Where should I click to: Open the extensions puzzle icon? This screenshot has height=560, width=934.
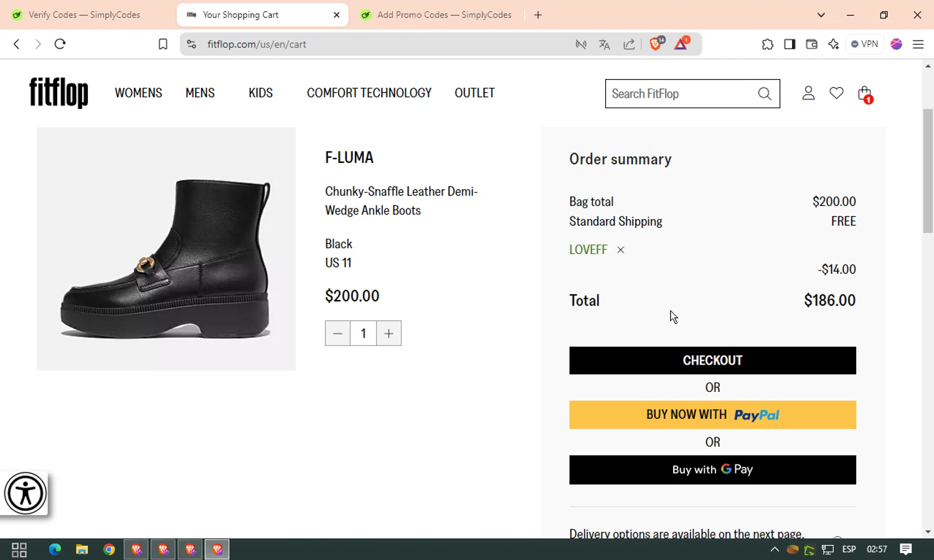[x=767, y=44]
